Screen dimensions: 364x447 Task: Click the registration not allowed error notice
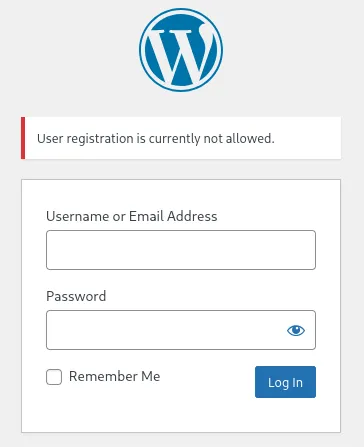(x=181, y=138)
